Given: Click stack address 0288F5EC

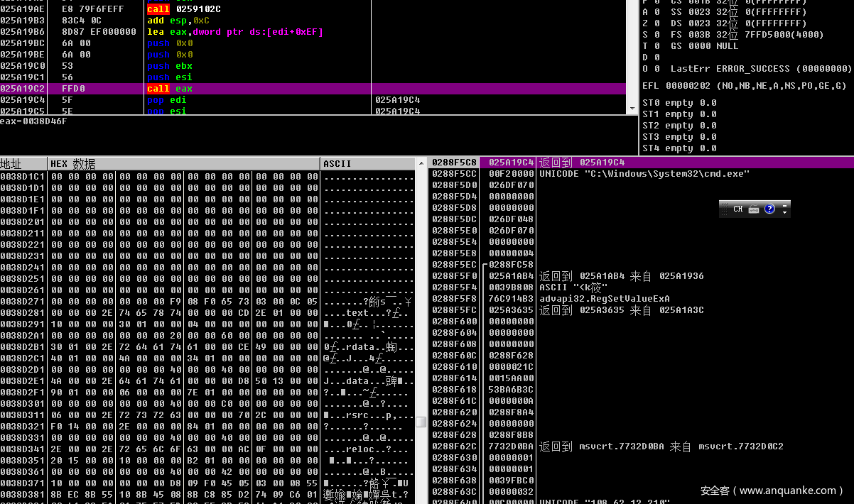Looking at the screenshot, I should [454, 265].
